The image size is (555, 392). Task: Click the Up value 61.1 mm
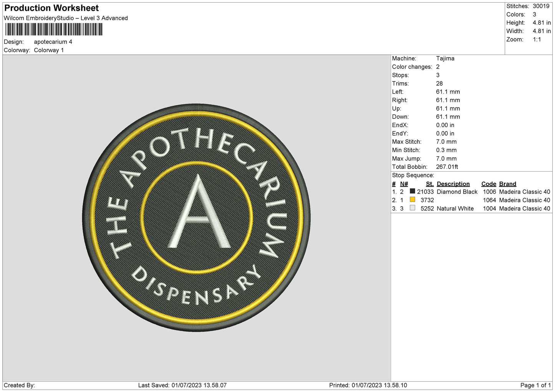pos(448,109)
